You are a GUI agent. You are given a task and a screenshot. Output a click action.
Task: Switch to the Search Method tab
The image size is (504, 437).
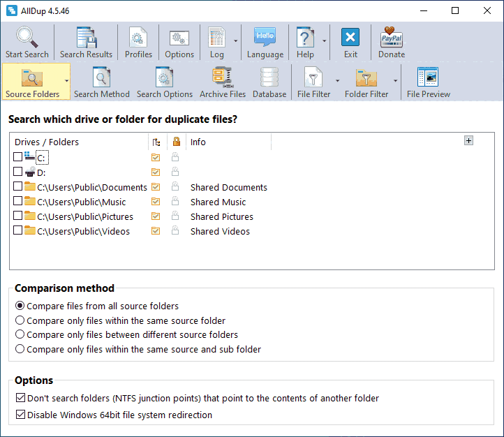[102, 82]
